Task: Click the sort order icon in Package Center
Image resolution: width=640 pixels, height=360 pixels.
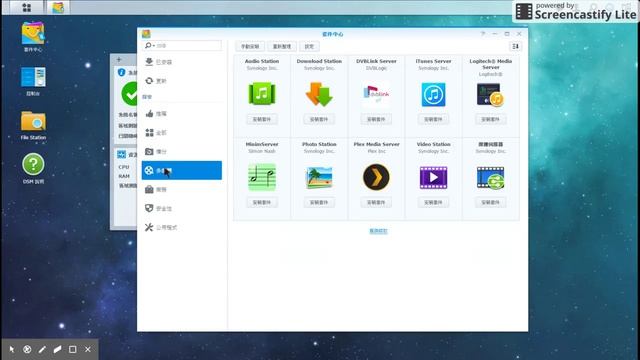Action: pyautogui.click(x=516, y=46)
